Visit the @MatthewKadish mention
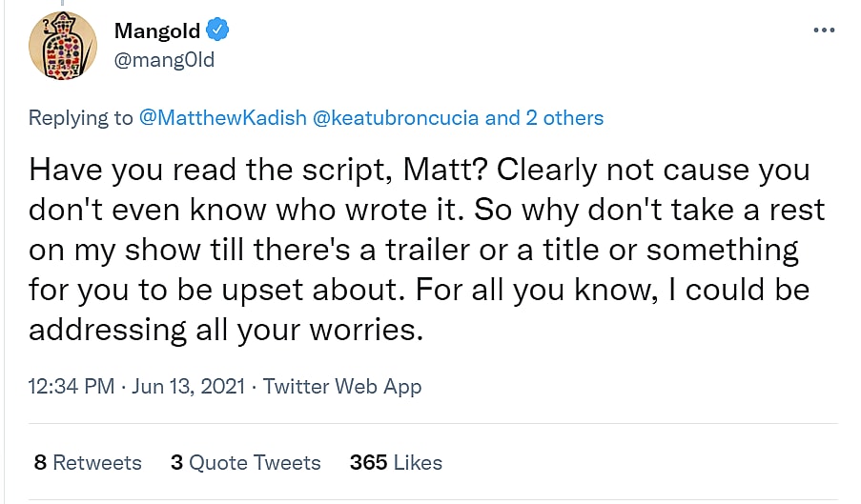 tap(221, 118)
